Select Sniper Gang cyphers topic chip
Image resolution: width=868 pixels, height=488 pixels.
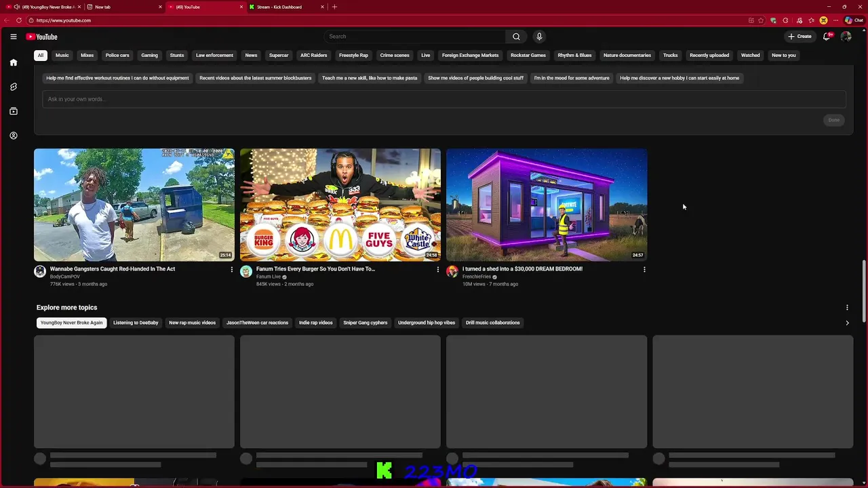click(x=366, y=323)
